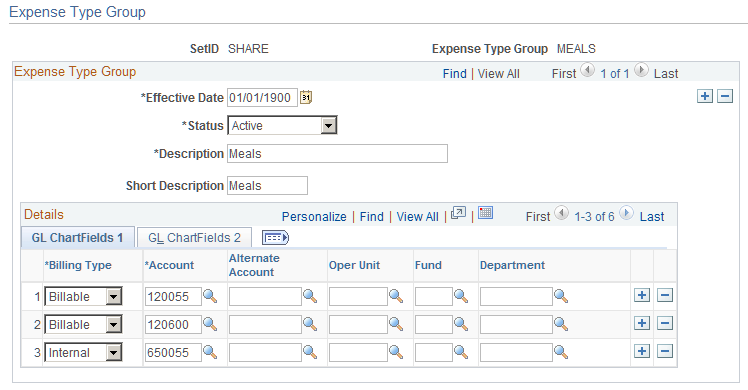Screen dimensions: 748x390
Task: Open Billing Type dropdown showing Internal
Action: [83, 353]
